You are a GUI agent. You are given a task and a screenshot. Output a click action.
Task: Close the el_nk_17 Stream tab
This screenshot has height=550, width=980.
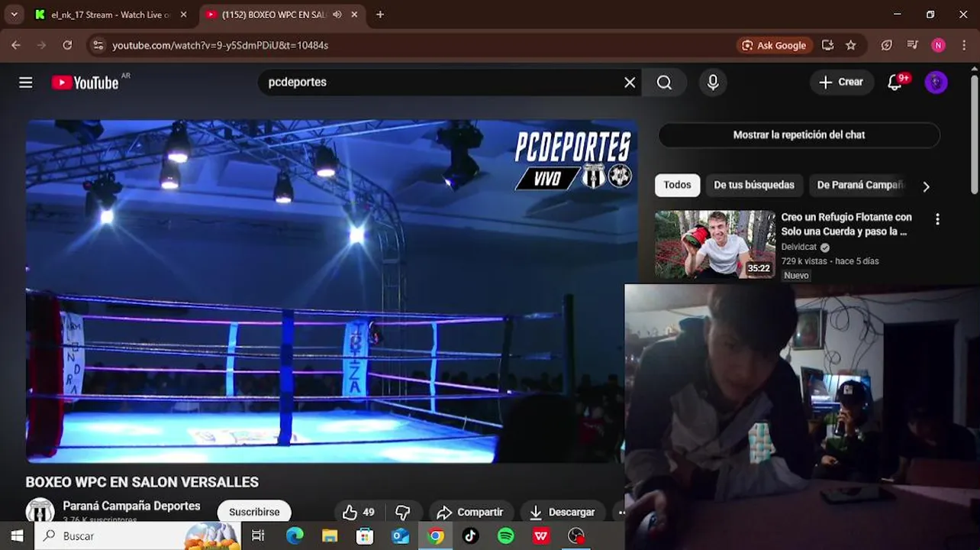pos(183,15)
